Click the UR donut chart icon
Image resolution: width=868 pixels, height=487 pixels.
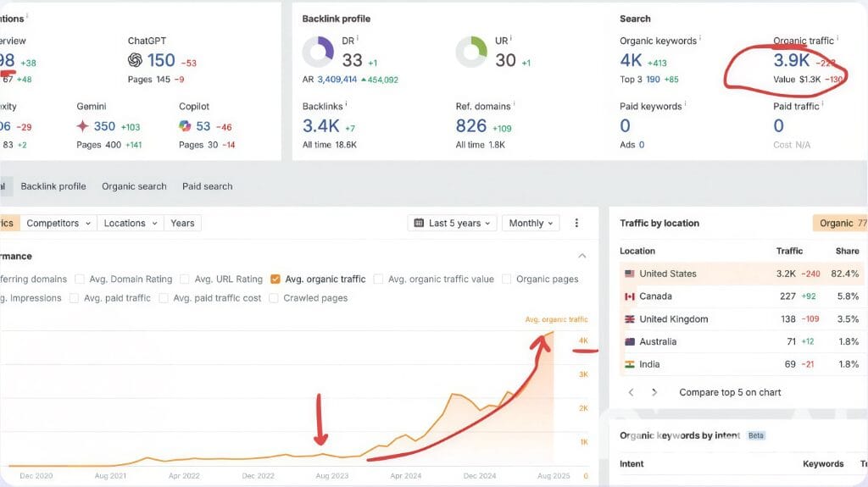point(471,53)
